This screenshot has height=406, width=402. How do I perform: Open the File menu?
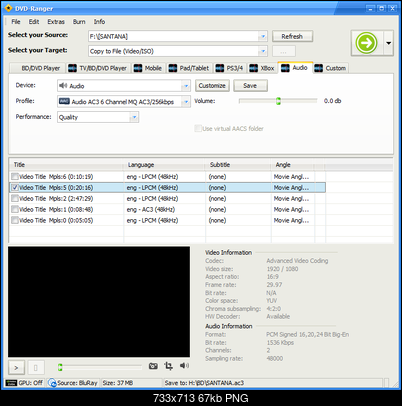click(16, 22)
